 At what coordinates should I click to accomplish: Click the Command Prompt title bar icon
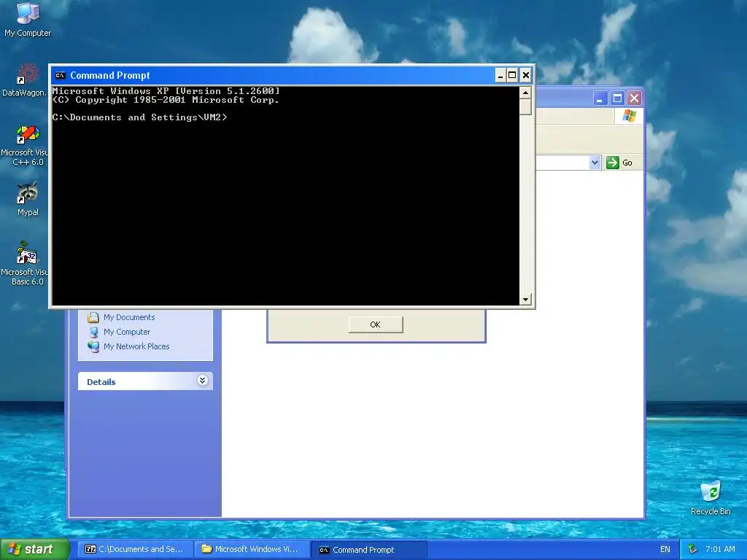pyautogui.click(x=60, y=75)
